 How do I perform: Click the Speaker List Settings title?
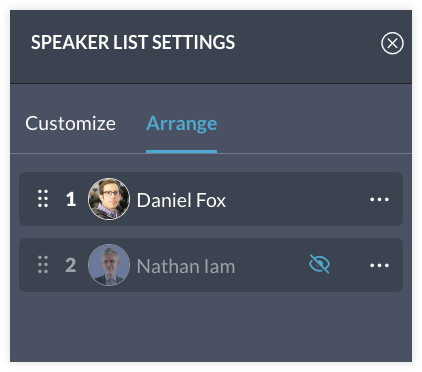[133, 42]
